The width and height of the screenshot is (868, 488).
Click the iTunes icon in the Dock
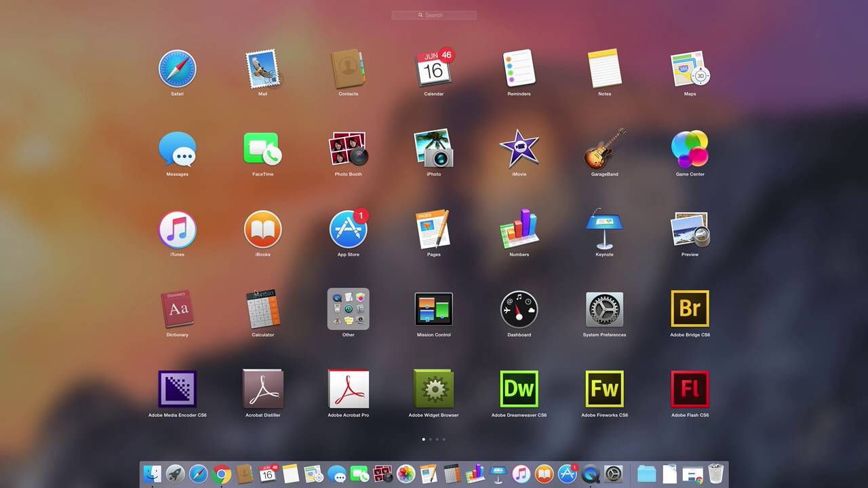[x=521, y=474]
